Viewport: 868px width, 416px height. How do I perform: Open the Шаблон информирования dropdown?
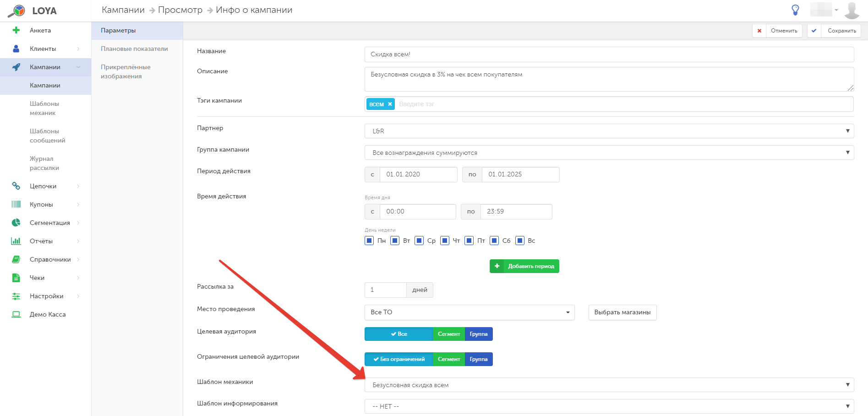pyautogui.click(x=609, y=406)
